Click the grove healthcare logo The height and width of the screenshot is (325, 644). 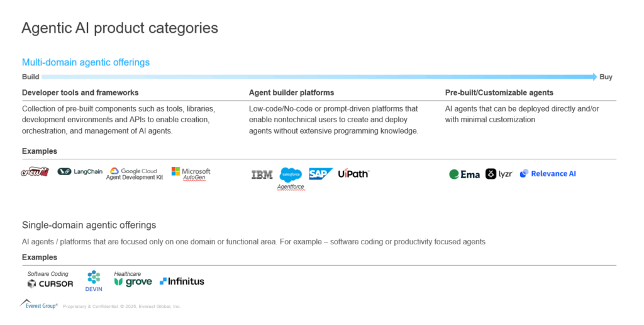click(133, 282)
